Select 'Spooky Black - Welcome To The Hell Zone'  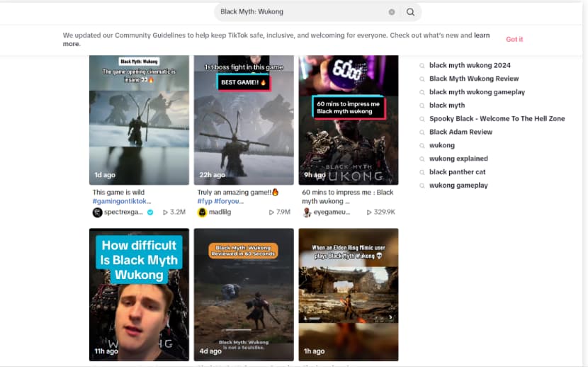tap(497, 119)
